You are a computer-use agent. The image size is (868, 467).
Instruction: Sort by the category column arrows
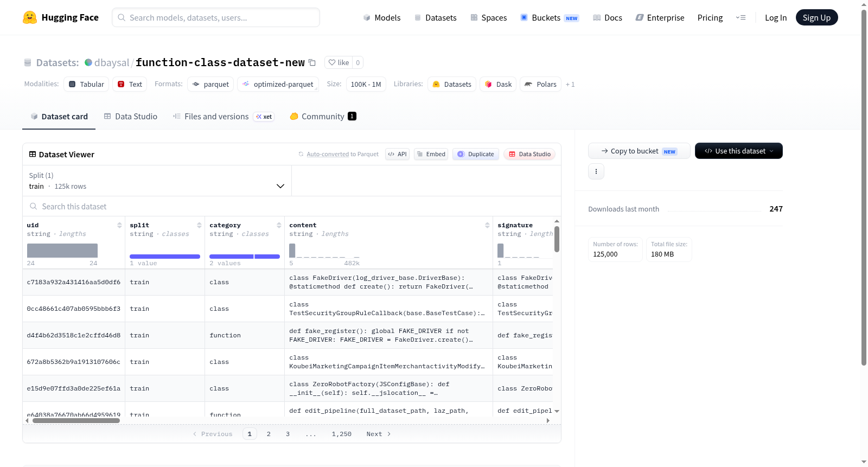point(279,225)
